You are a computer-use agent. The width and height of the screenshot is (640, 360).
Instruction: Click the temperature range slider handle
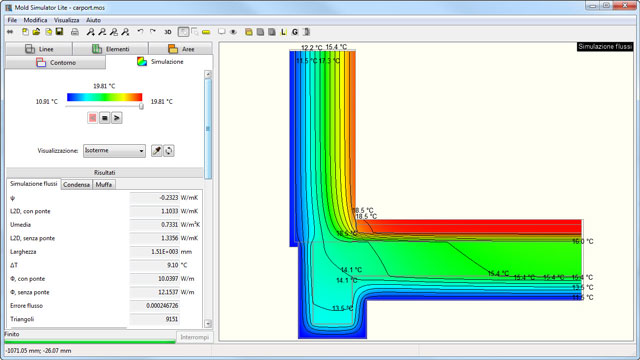tap(141, 106)
